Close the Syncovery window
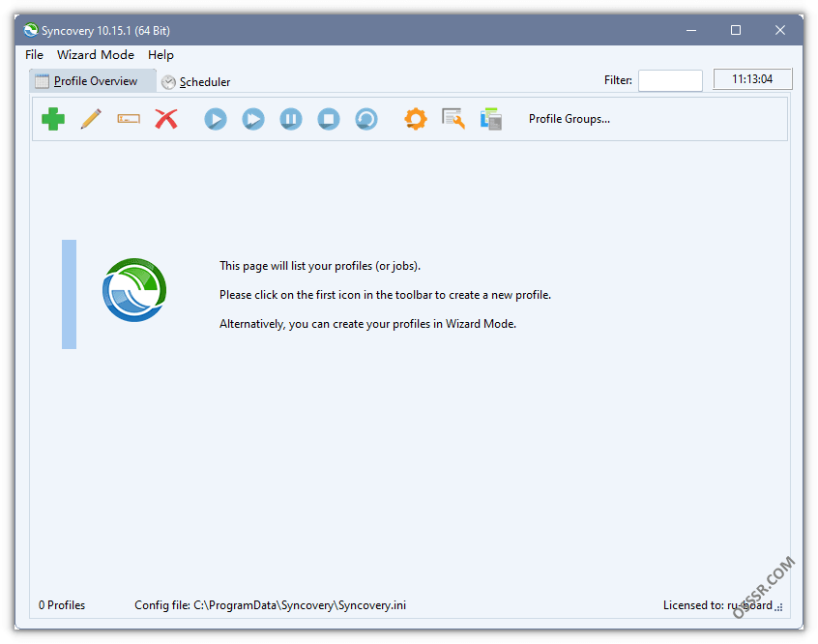Image resolution: width=818 pixels, height=644 pixels. coord(780,30)
